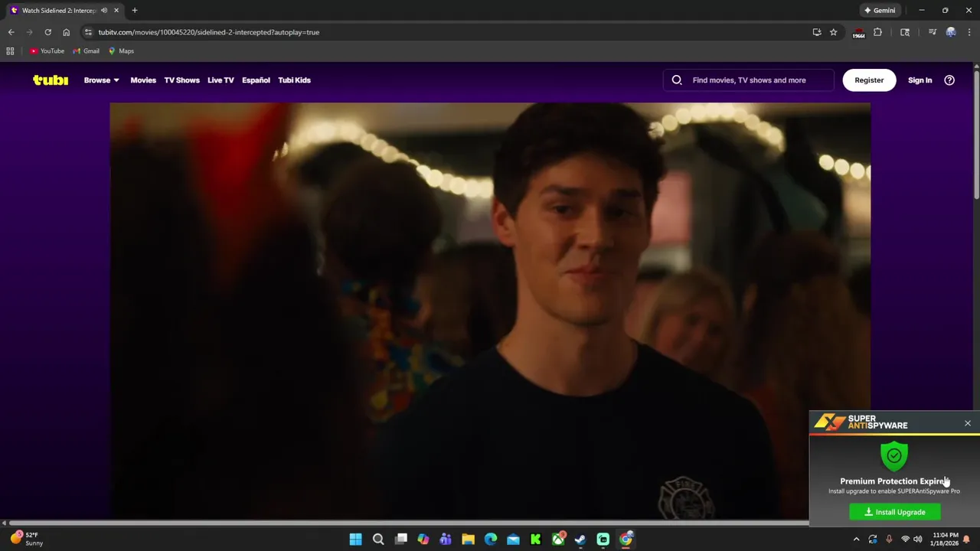Open the Extensions puzzle icon
980x551 pixels.
coord(877,32)
